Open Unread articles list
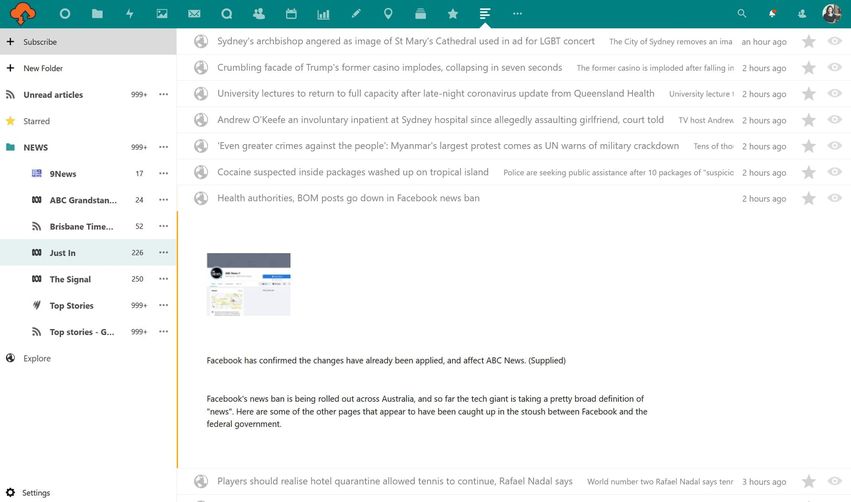 tap(53, 94)
